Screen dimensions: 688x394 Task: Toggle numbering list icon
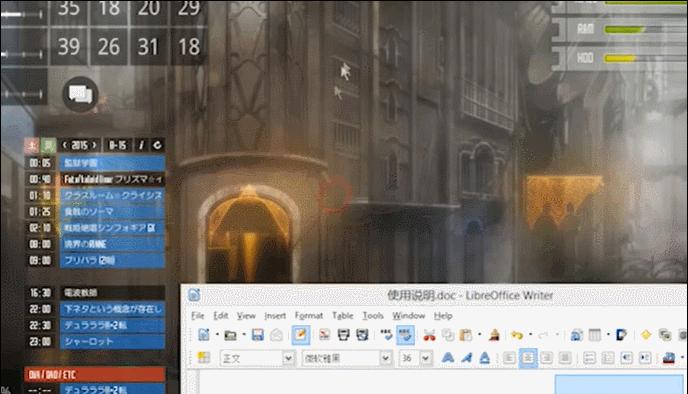click(589, 358)
